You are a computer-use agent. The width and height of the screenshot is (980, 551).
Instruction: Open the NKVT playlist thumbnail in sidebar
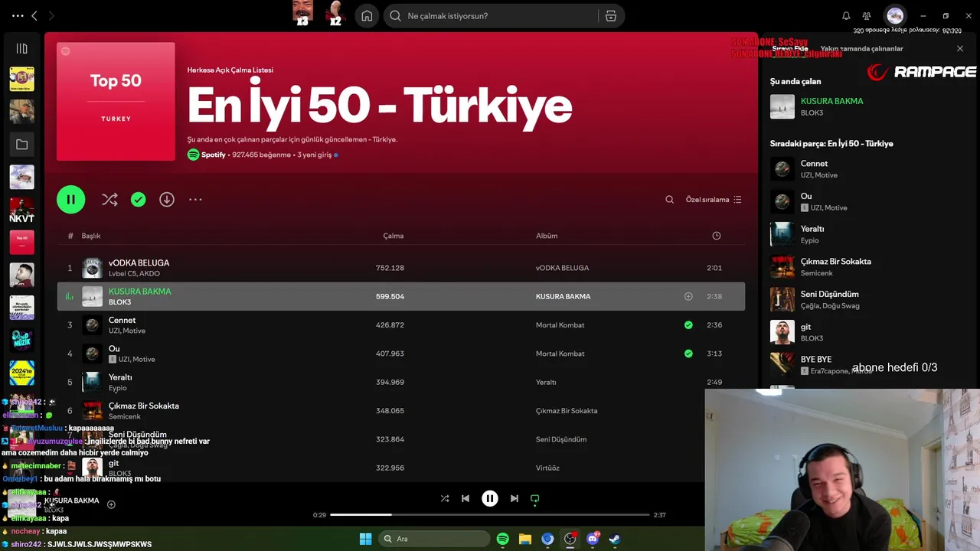click(x=21, y=210)
